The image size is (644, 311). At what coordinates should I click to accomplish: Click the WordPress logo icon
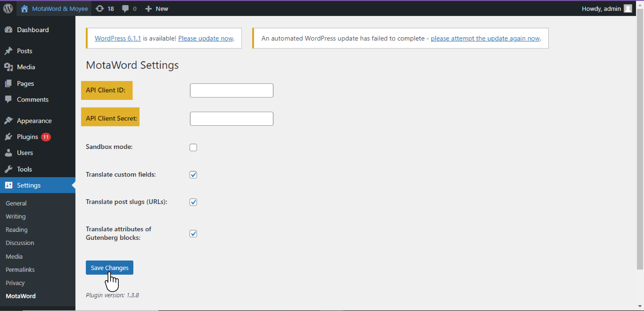[x=8, y=8]
